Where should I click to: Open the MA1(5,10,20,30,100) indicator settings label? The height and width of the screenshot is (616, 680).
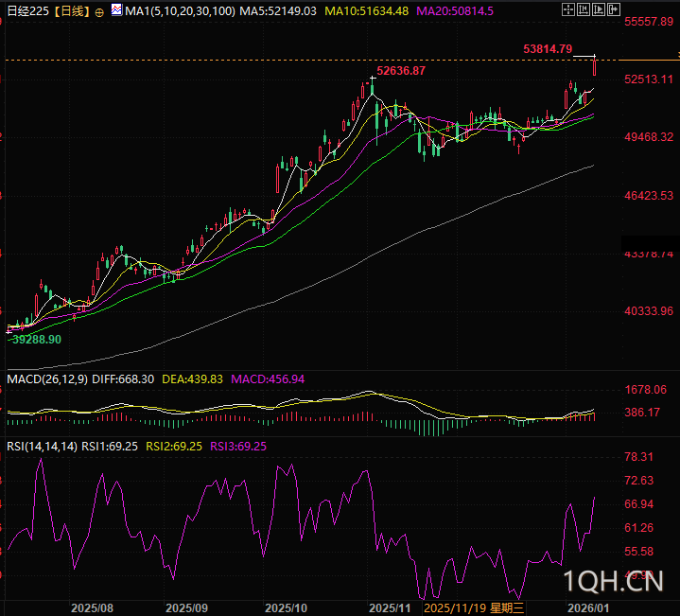[x=179, y=11]
